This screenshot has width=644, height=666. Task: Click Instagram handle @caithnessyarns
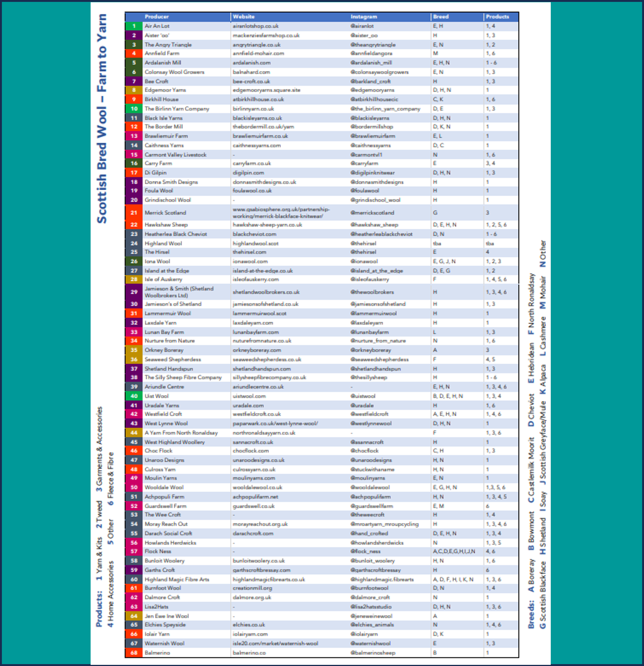point(370,145)
